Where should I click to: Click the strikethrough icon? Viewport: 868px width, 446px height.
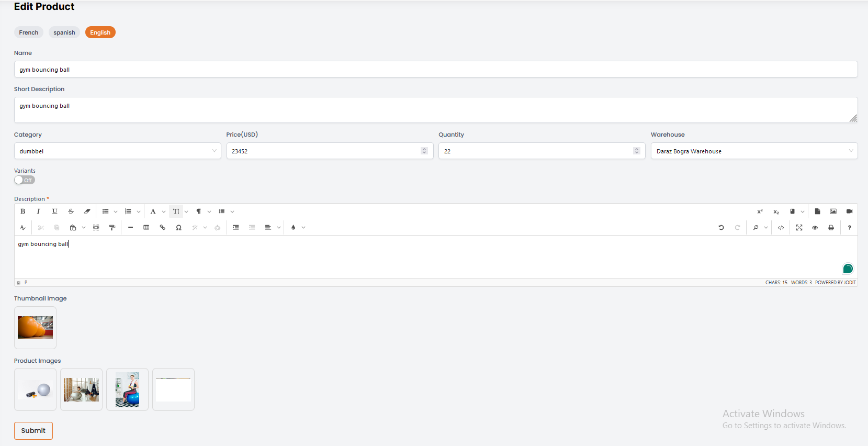click(x=71, y=211)
